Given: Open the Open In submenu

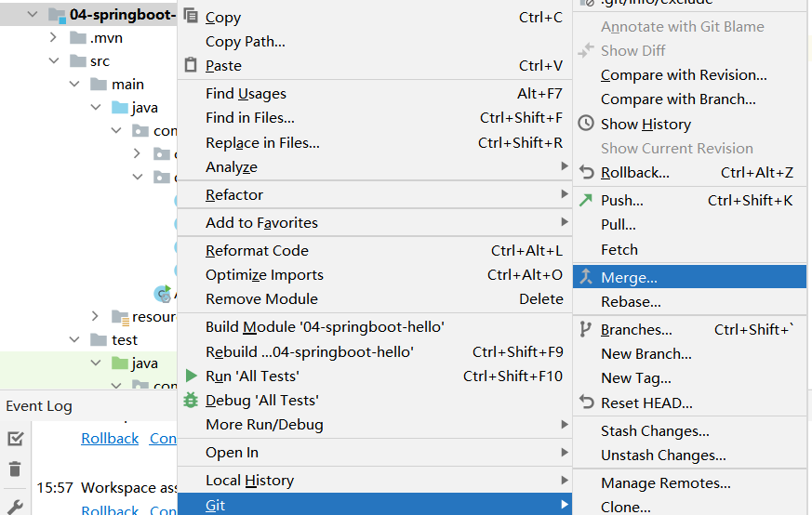Looking at the screenshot, I should point(375,453).
